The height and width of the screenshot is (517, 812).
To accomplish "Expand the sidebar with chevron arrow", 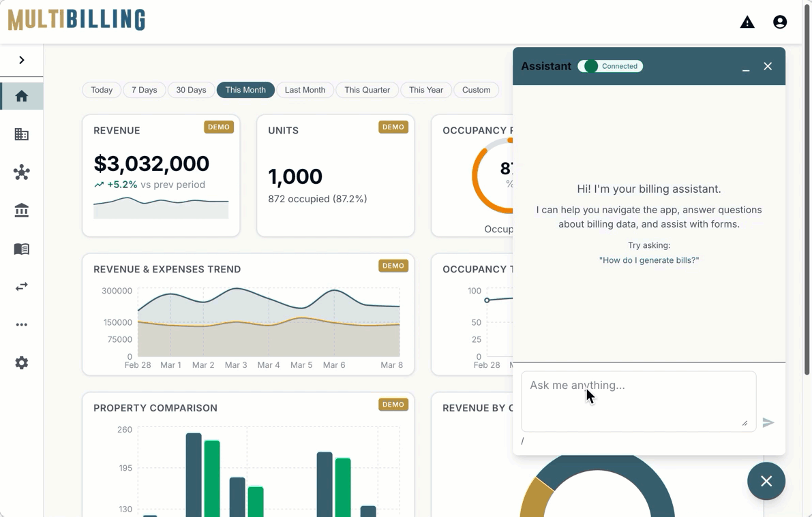I will pyautogui.click(x=22, y=60).
